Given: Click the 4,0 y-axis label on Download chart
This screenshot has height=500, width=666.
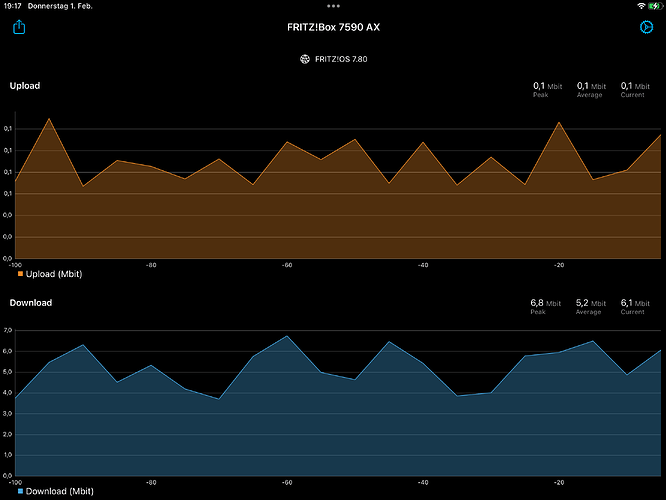Looking at the screenshot, I should [x=8, y=393].
